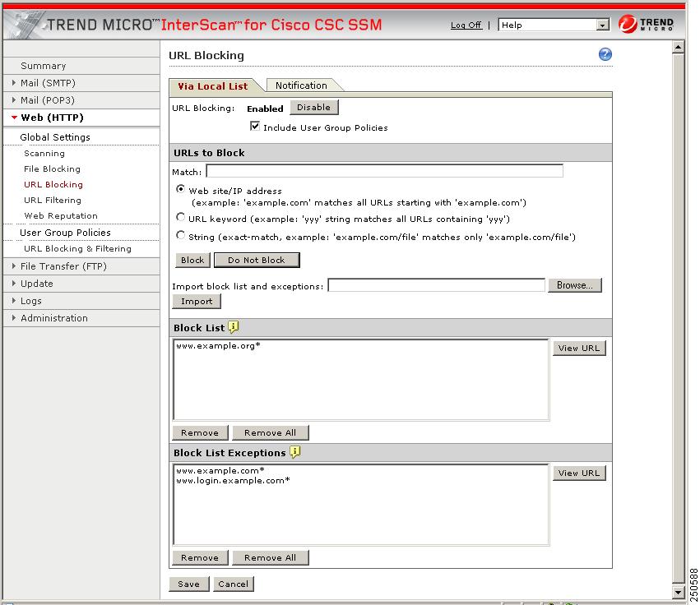The image size is (700, 605).
Task: Click the Import button
Action: pos(197,302)
